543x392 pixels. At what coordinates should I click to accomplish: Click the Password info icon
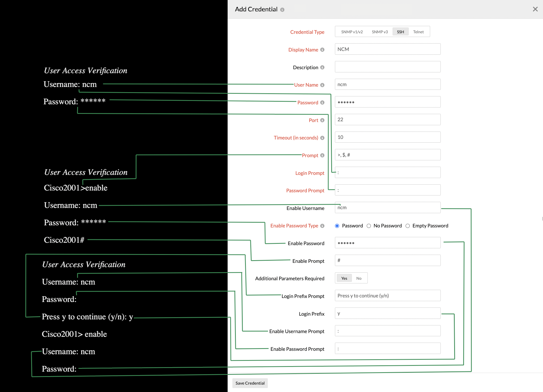[323, 102]
